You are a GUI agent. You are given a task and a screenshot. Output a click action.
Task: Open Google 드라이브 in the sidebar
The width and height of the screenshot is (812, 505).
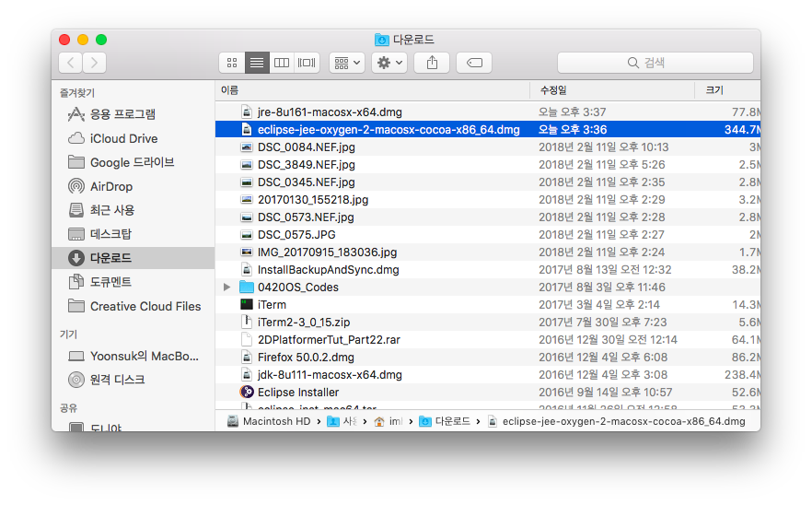click(x=133, y=162)
